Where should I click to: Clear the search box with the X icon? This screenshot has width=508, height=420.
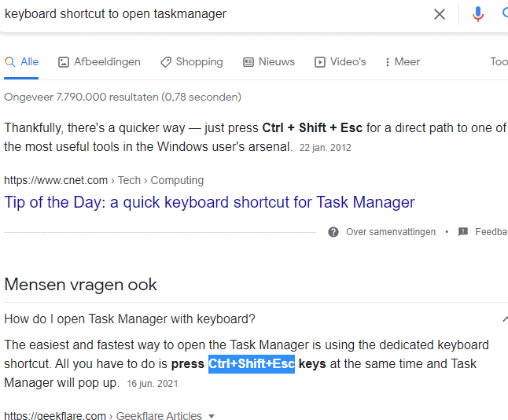click(x=440, y=14)
